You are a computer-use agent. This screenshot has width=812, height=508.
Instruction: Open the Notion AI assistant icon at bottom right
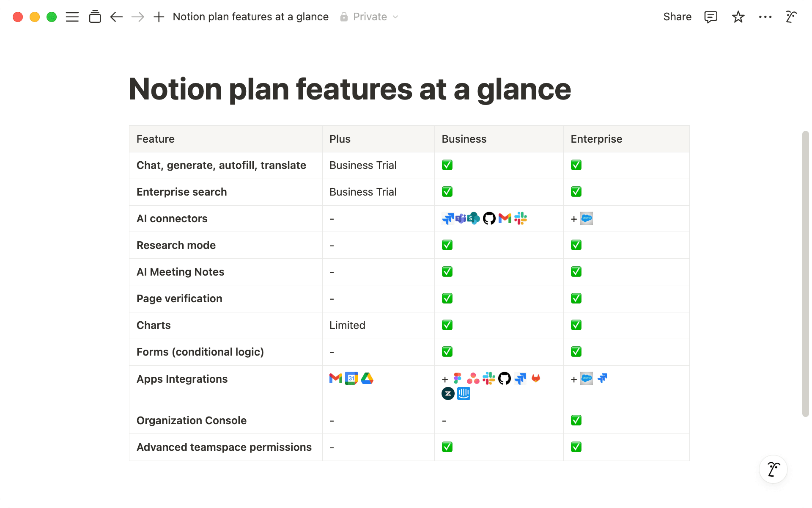coord(773,469)
